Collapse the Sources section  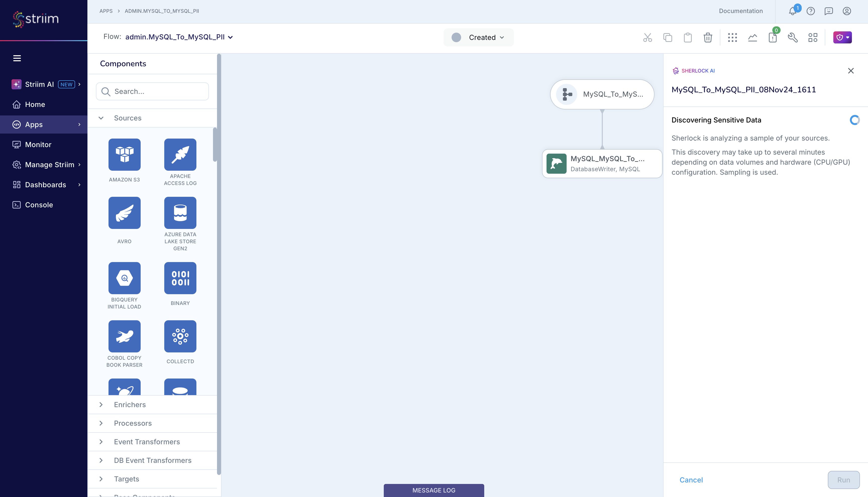click(x=101, y=118)
